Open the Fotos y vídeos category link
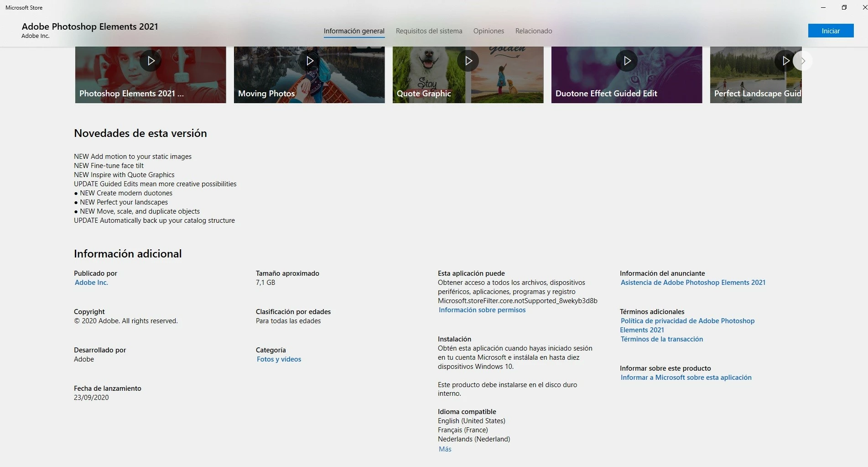Image resolution: width=868 pixels, height=467 pixels. [279, 359]
